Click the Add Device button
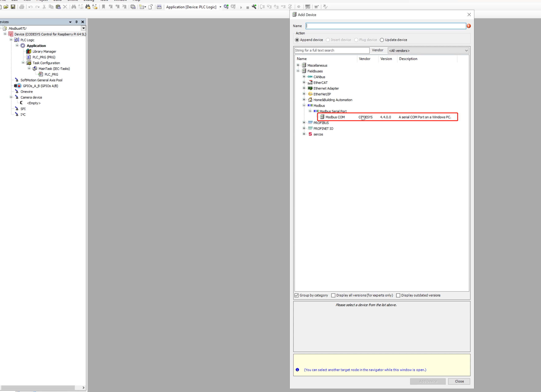Image resolution: width=541 pixels, height=392 pixels. (x=428, y=381)
